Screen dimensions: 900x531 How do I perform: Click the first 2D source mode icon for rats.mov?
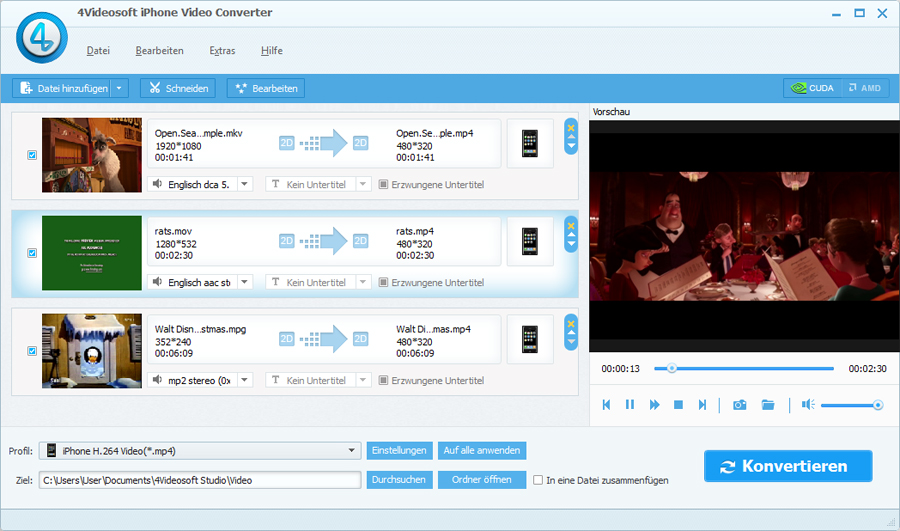[286, 241]
